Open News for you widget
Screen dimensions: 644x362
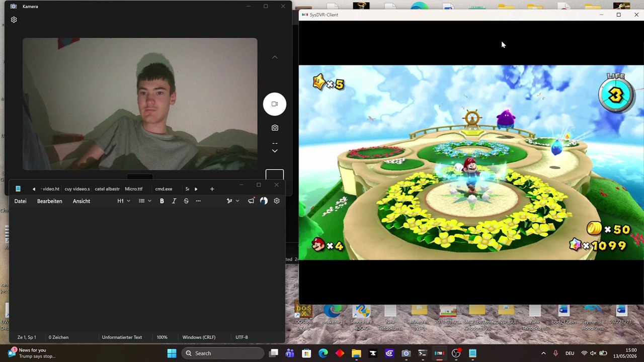tap(31, 353)
